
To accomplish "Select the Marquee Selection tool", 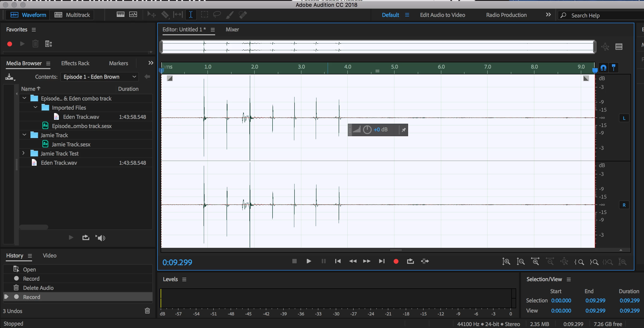I will point(204,14).
